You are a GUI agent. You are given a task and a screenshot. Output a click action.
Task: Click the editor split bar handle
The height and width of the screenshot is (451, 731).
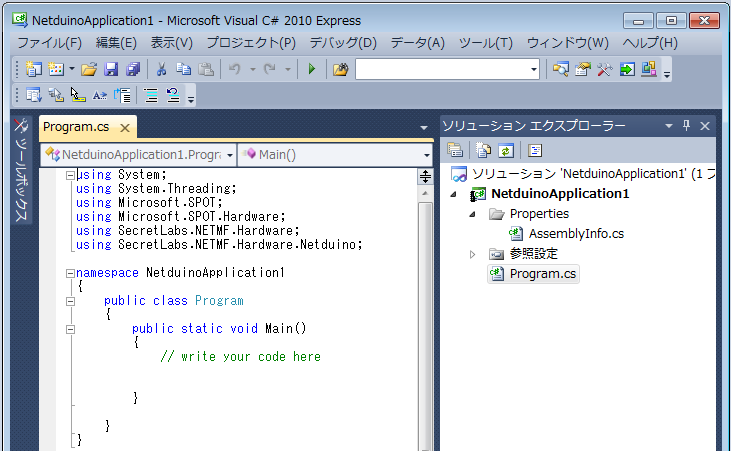425,177
